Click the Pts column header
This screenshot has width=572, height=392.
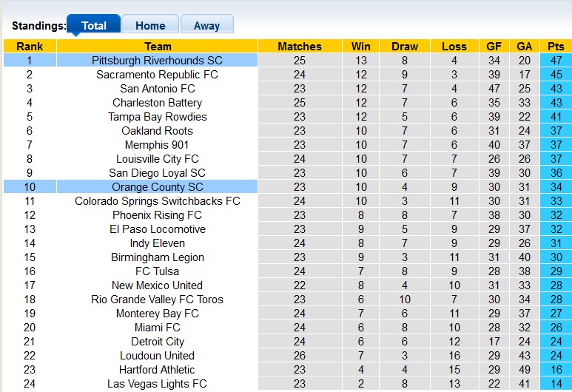tap(556, 47)
